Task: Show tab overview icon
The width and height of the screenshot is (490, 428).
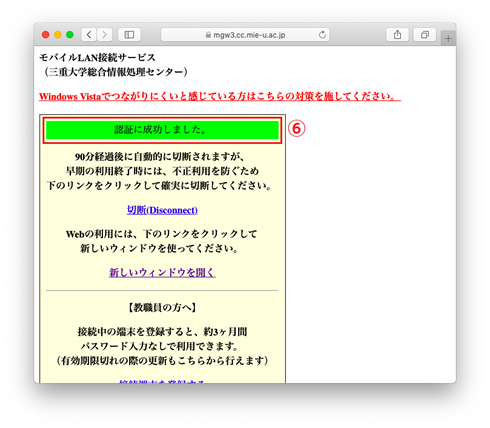Action: (425, 35)
